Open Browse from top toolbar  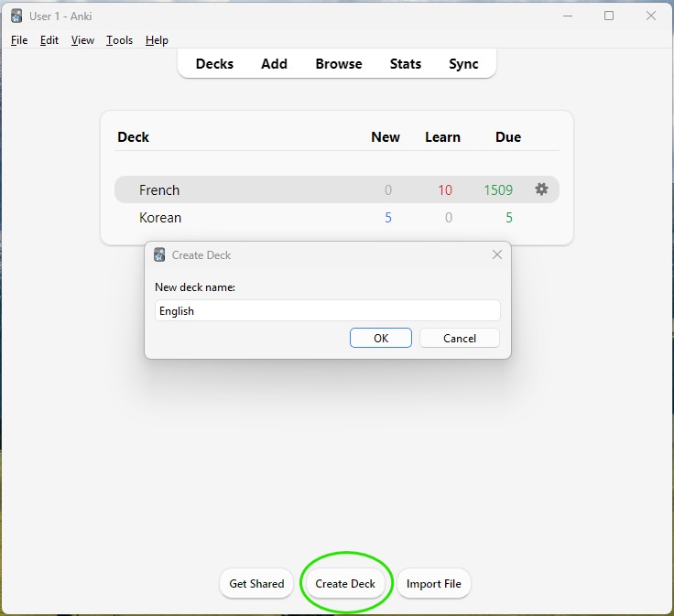coord(339,64)
